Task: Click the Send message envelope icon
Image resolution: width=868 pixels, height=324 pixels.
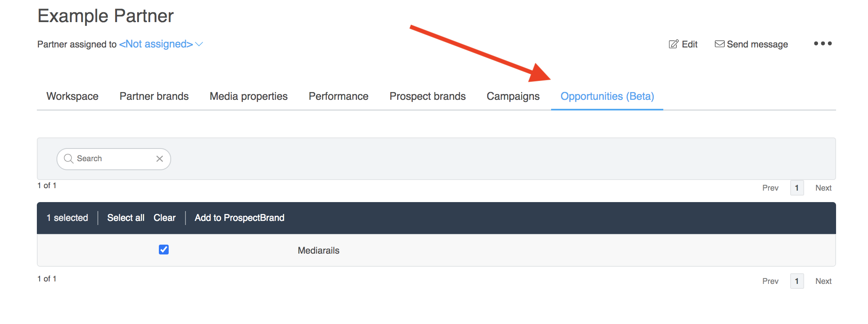Action: coord(719,44)
